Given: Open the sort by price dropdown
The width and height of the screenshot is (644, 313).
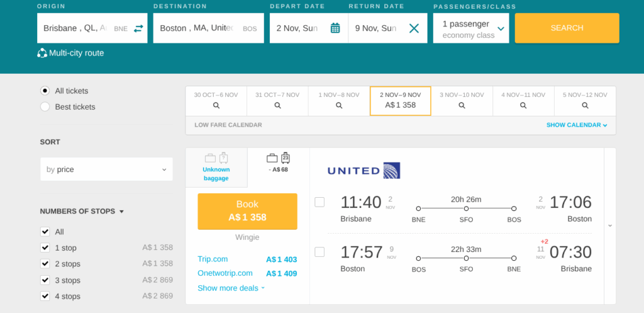Looking at the screenshot, I should [106, 169].
